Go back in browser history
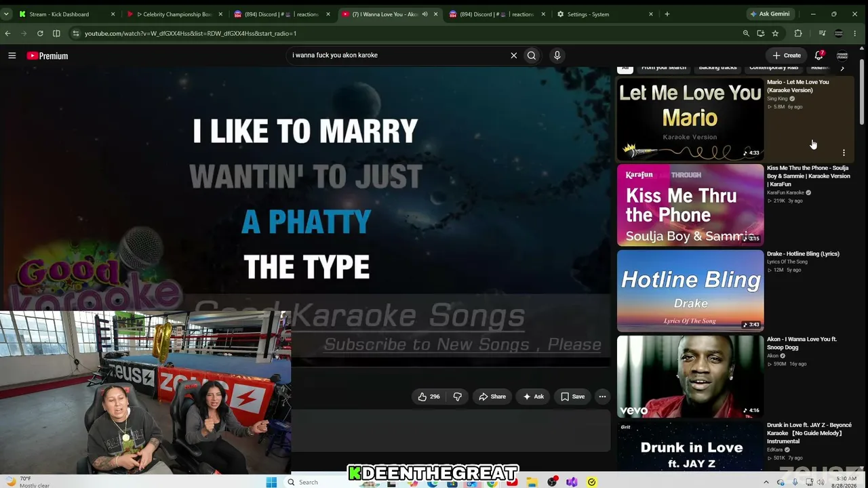The height and width of the screenshot is (488, 868). pyautogui.click(x=7, y=33)
